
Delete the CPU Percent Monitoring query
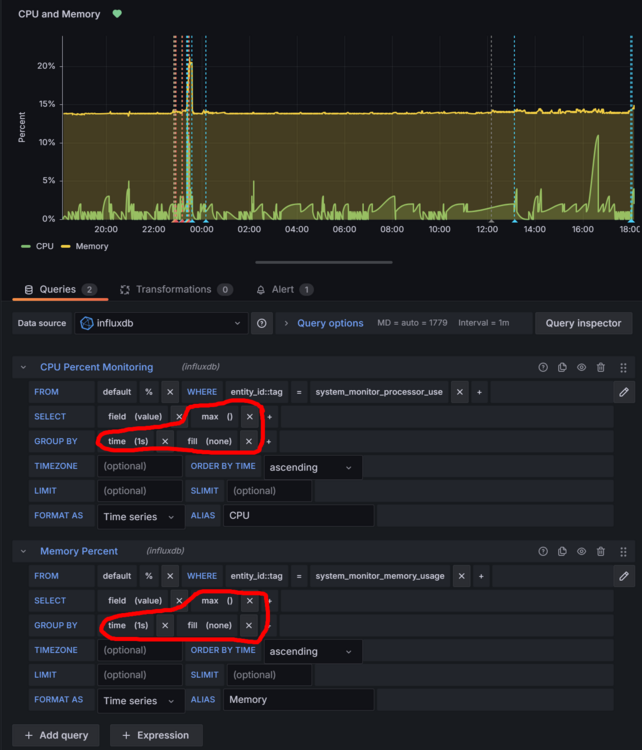(x=601, y=368)
